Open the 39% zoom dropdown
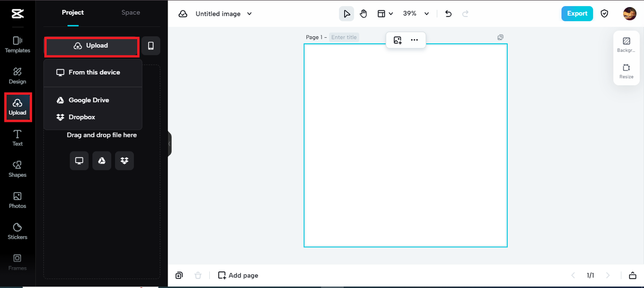Viewport: 644px width, 288px height. click(x=416, y=14)
